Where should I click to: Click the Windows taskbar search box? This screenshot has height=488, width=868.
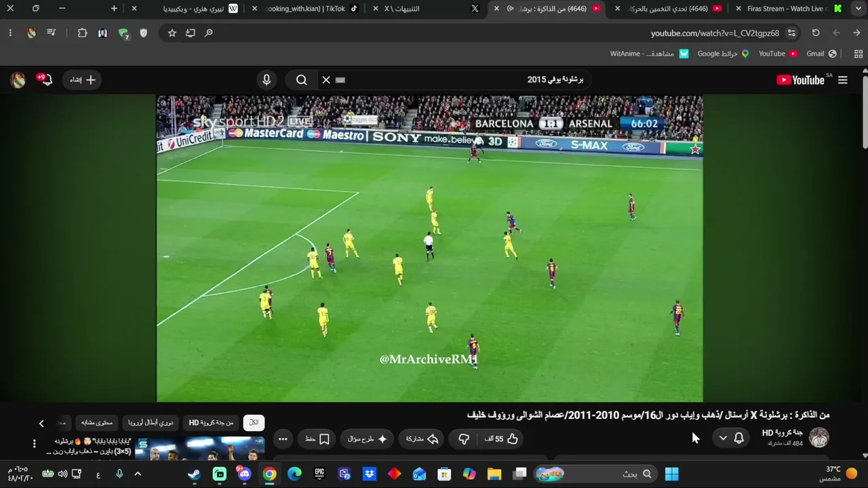(x=597, y=474)
